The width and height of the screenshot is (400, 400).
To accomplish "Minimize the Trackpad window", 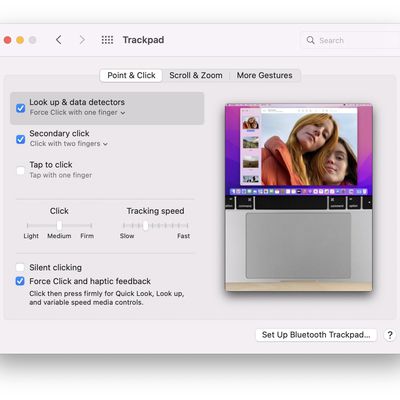I will pyautogui.click(x=20, y=40).
